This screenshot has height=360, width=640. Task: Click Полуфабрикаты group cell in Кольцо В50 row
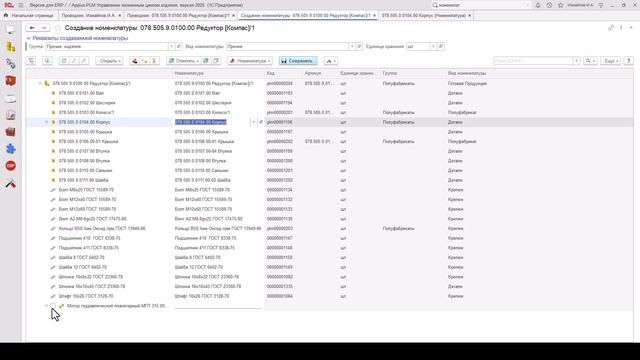click(x=398, y=229)
